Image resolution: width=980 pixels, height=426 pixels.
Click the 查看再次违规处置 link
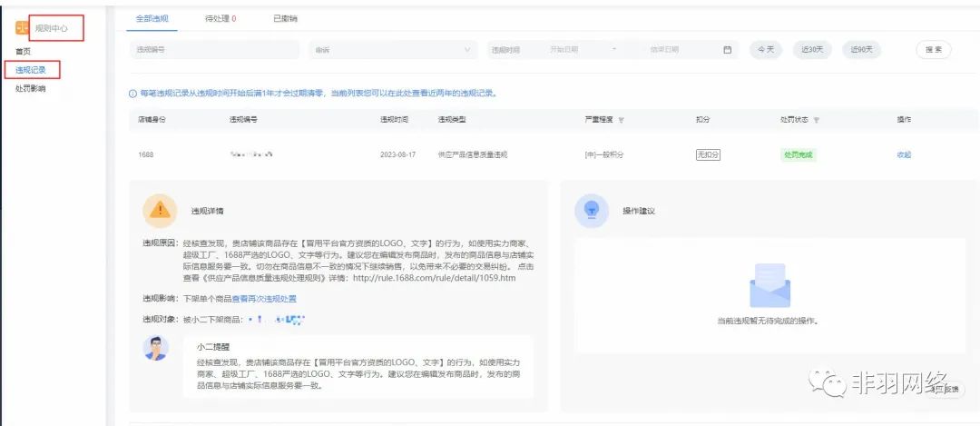pos(263,298)
